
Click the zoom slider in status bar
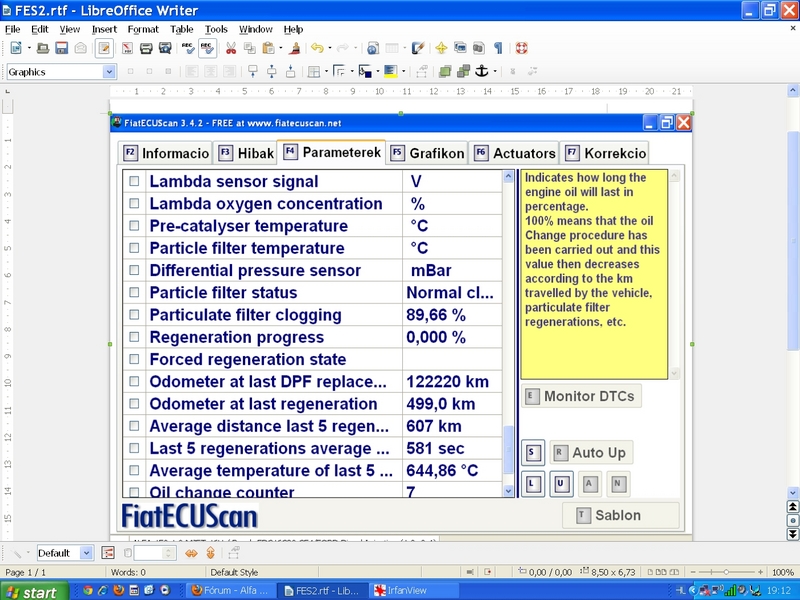click(727, 572)
